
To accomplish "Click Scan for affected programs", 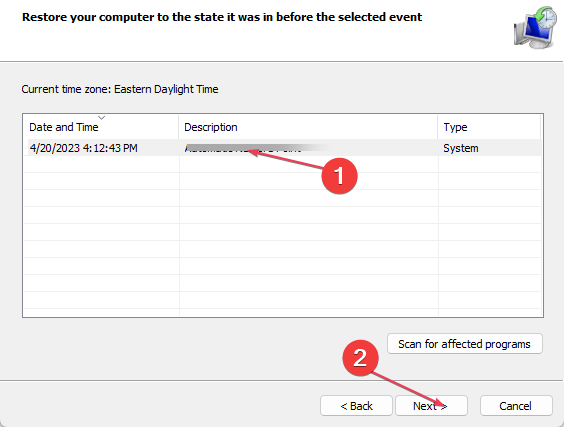I will click(464, 344).
